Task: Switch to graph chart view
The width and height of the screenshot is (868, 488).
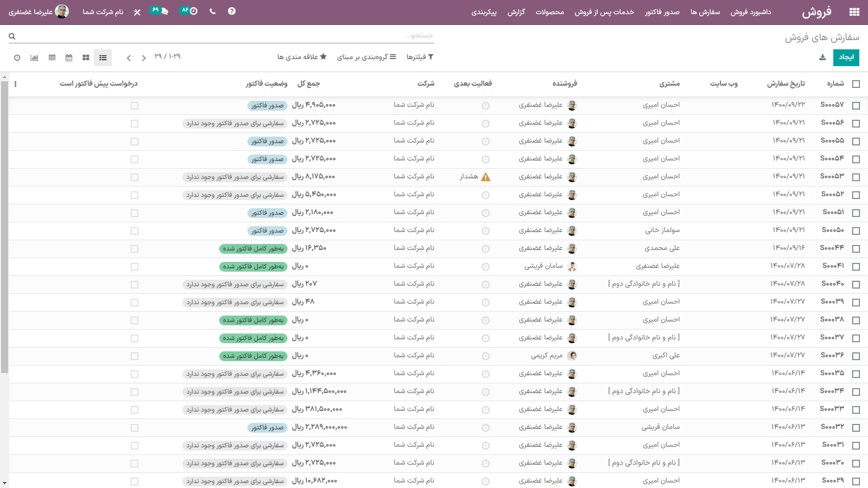Action: [x=34, y=57]
